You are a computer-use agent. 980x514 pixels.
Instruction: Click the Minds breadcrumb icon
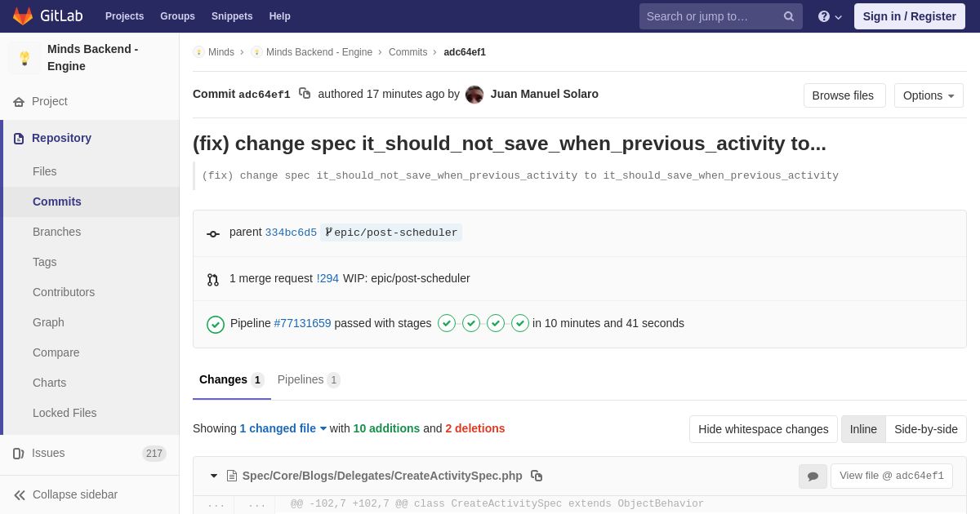point(198,52)
